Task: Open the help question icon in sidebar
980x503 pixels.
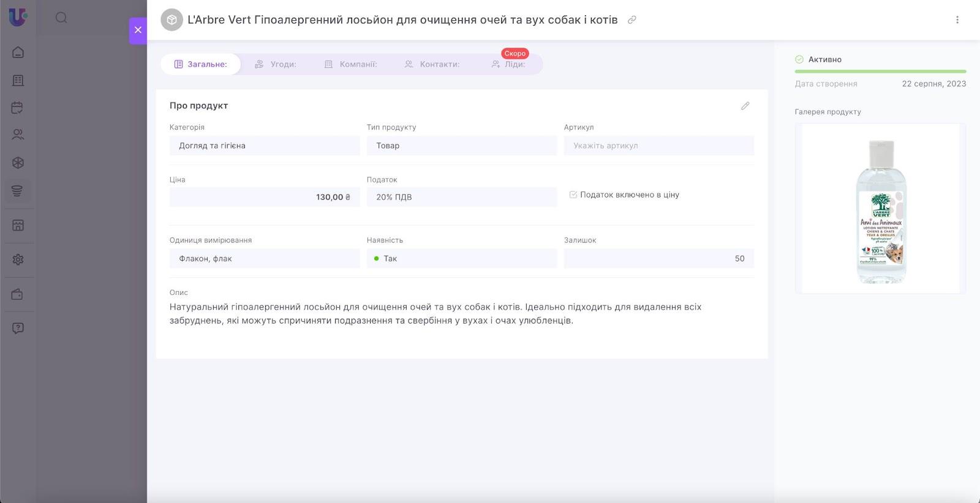Action: click(x=18, y=328)
